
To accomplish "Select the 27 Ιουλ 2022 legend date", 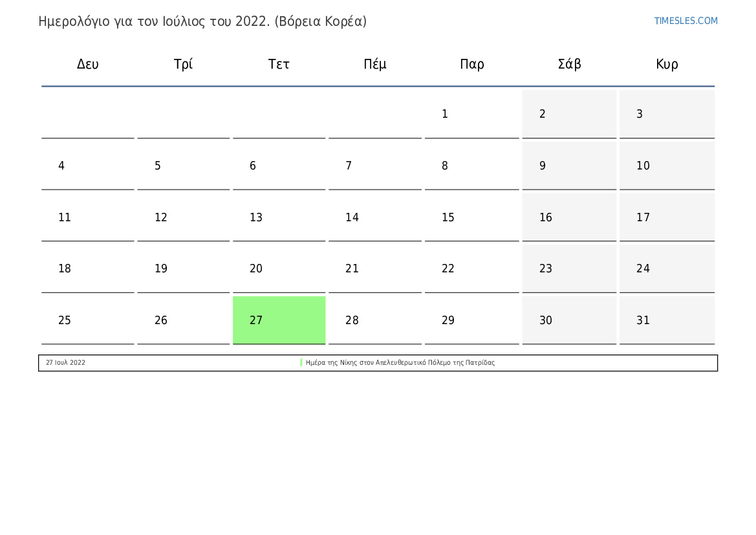I will coord(65,362).
